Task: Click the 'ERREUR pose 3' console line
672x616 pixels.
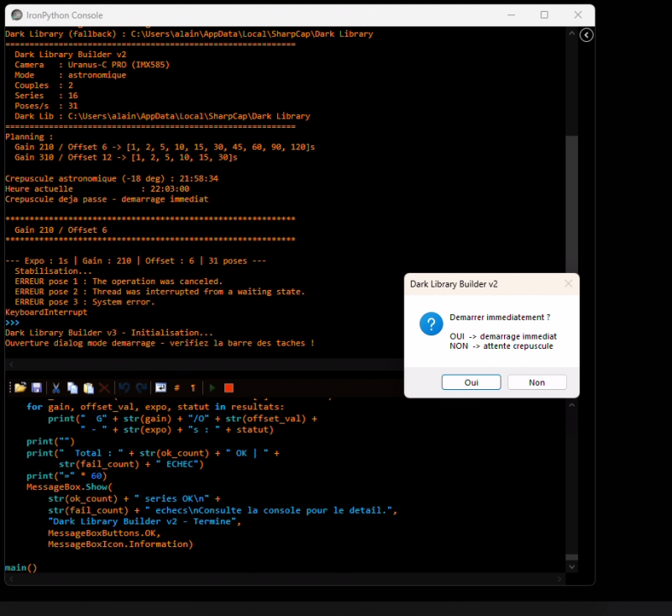Action: [85, 302]
